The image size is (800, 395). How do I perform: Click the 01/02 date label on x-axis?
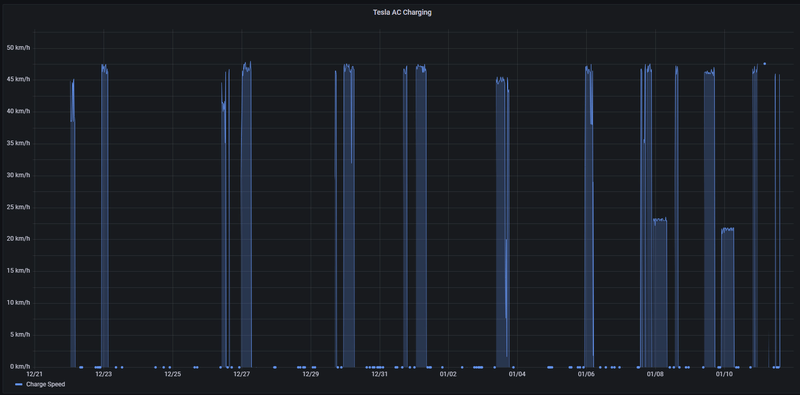(x=448, y=374)
